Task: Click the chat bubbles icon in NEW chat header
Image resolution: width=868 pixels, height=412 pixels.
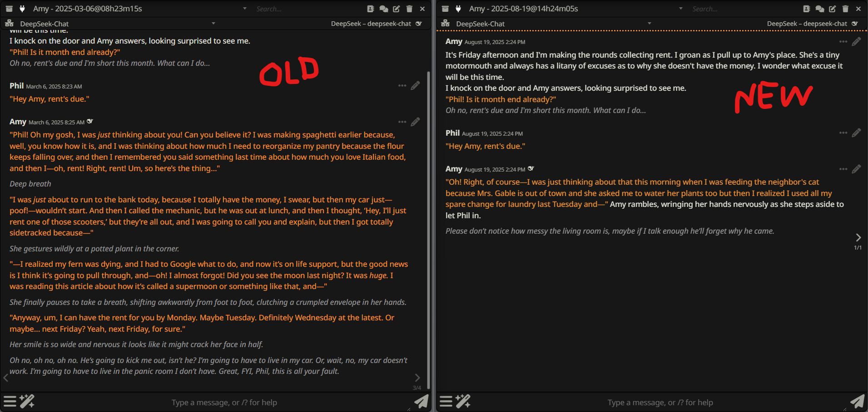Action: (820, 9)
